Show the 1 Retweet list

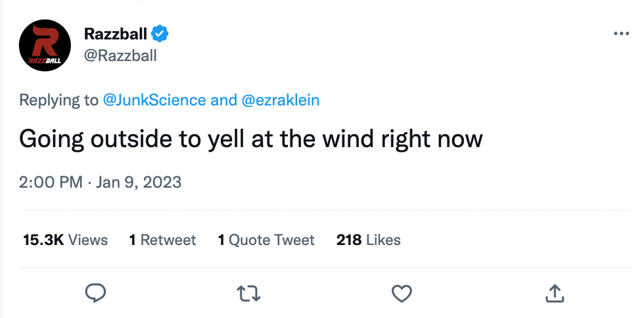click(162, 240)
